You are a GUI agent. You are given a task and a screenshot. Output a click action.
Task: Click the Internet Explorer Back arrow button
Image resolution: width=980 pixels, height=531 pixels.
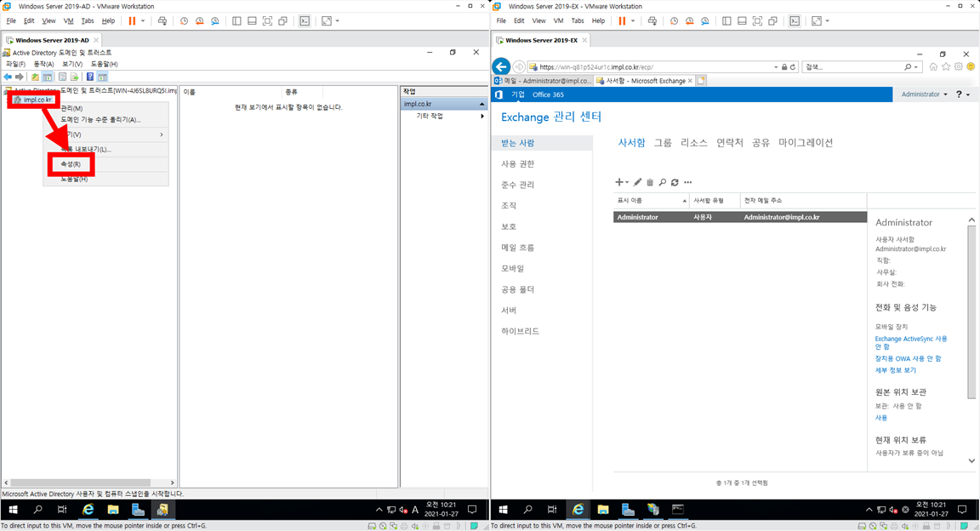tap(501, 66)
